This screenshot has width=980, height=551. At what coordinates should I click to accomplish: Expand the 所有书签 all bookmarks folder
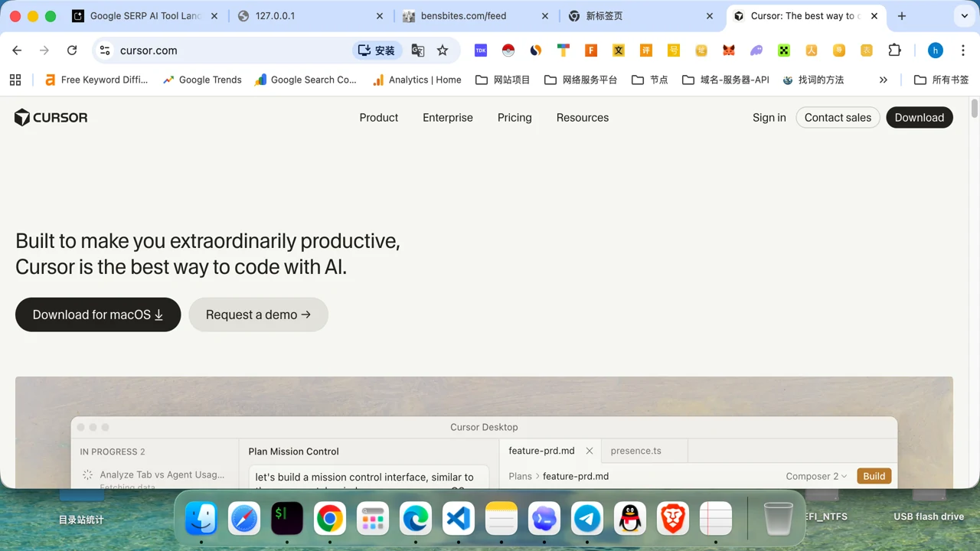942,80
